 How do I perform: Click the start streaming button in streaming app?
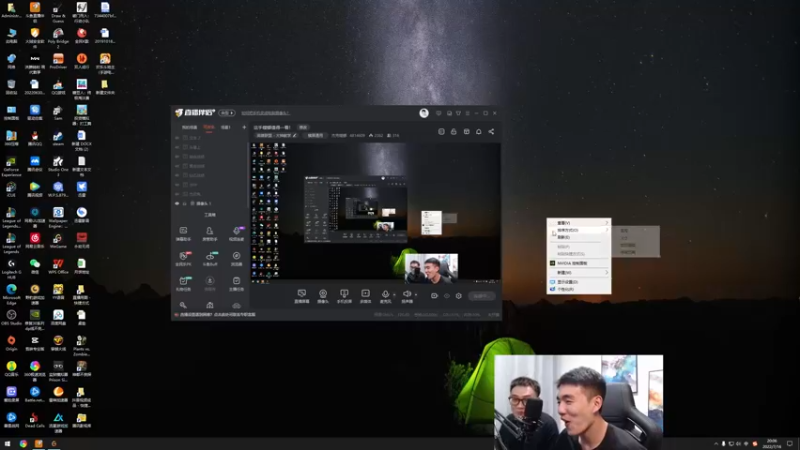482,296
